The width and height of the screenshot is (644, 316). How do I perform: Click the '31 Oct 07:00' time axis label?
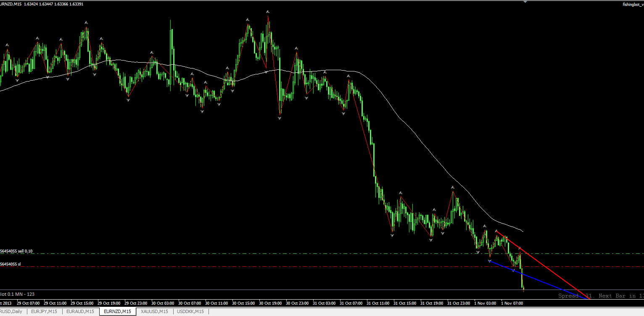(x=351, y=303)
